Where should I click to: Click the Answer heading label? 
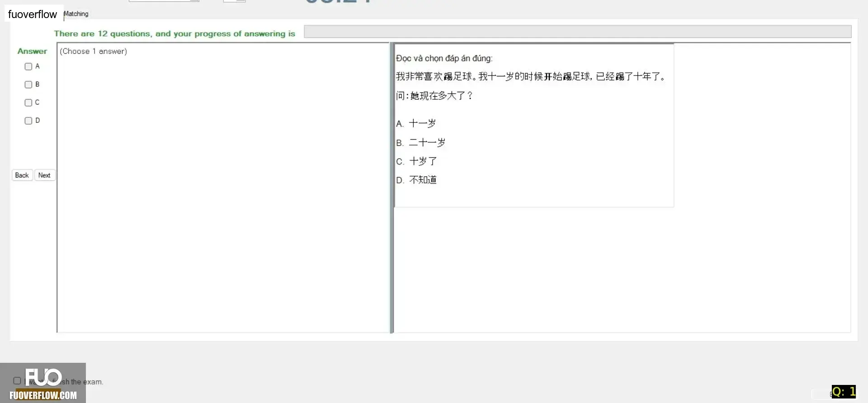(32, 51)
